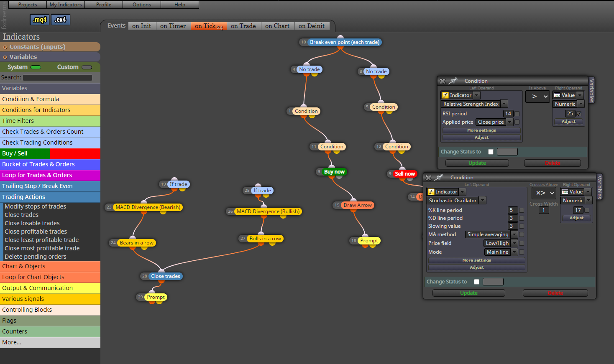
Task: Export project as .ex4 file
Action: click(61, 20)
